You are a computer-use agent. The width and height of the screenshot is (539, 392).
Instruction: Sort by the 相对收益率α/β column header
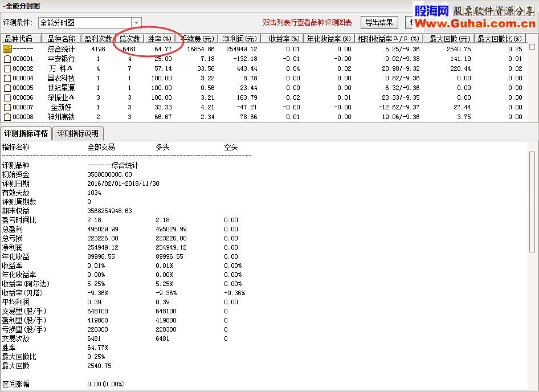pos(389,39)
